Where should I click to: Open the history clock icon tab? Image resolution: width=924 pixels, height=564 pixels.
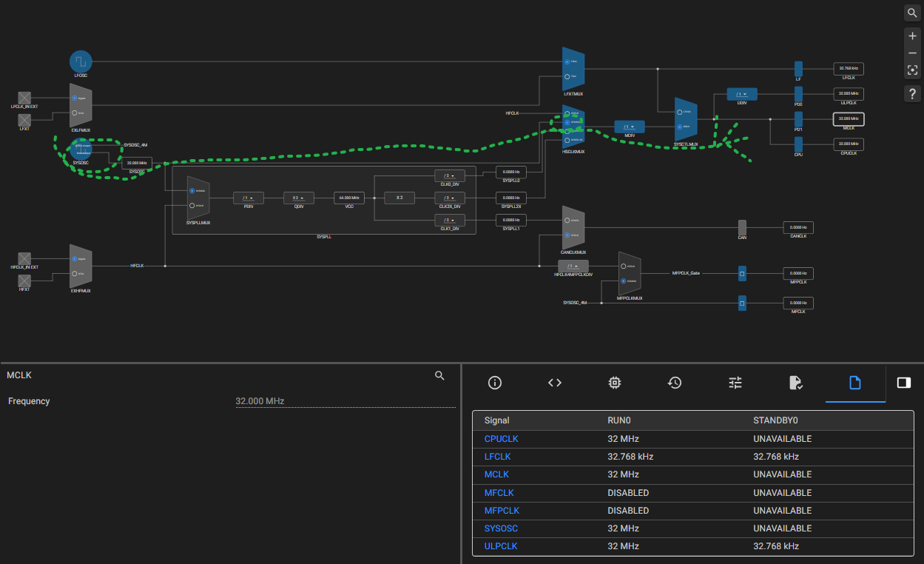pyautogui.click(x=675, y=383)
